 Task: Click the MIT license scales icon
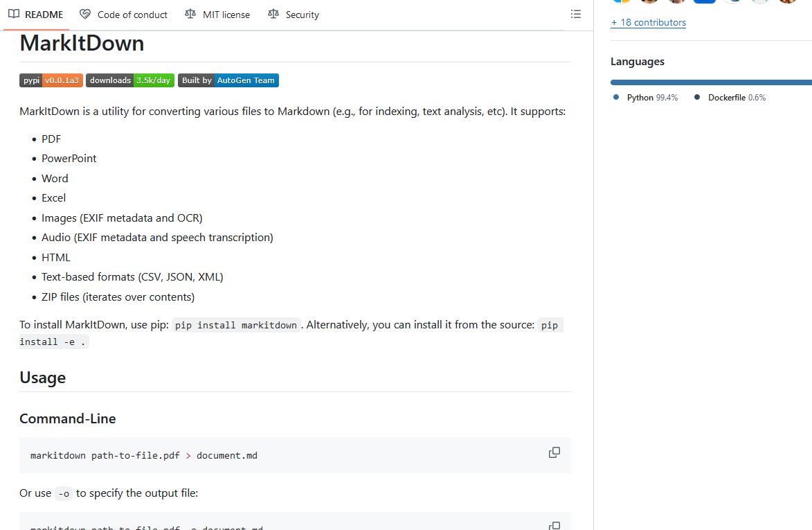point(190,14)
